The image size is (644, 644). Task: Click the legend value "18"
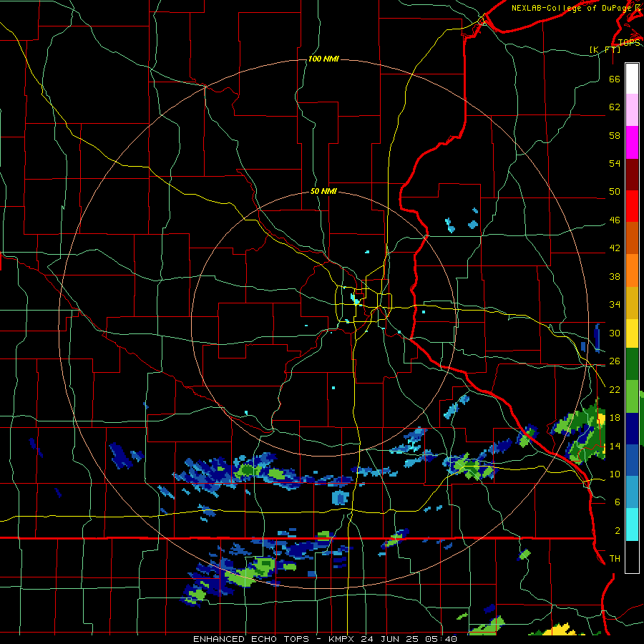615,418
